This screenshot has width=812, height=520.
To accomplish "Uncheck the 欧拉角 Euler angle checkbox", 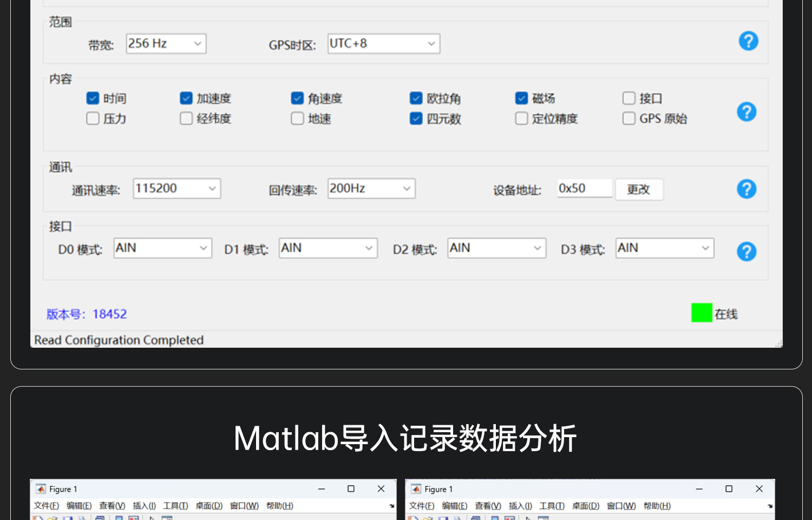I will coord(416,98).
